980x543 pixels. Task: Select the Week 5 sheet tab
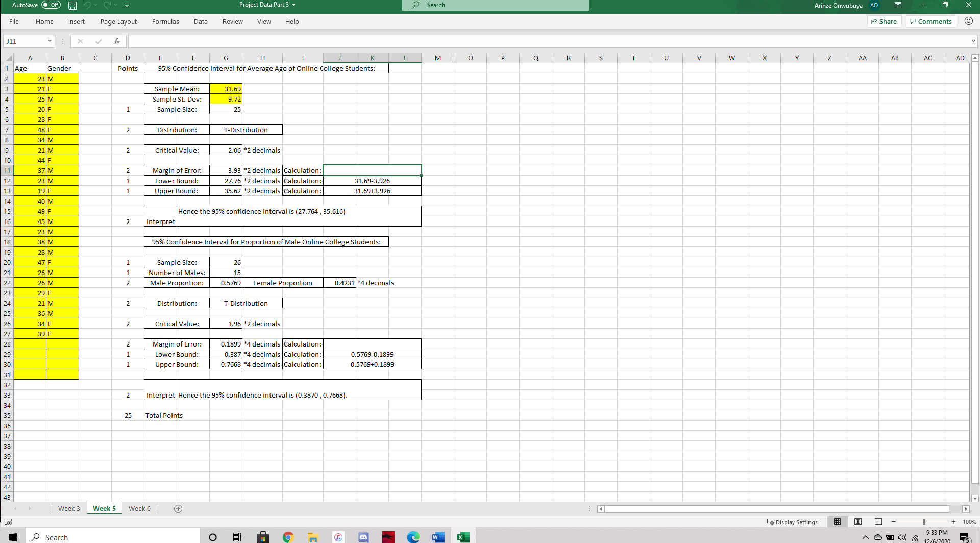[x=104, y=508]
